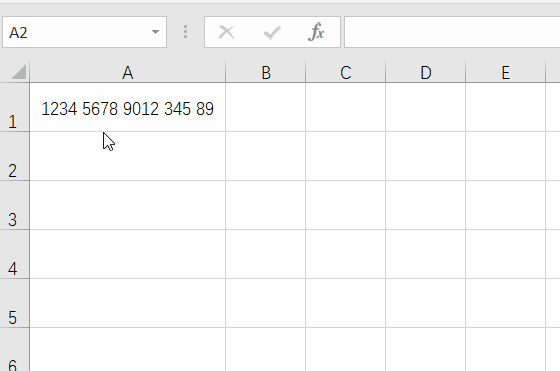The width and height of the screenshot is (560, 371).
Task: Click the Cancel X icon in formula bar
Action: tap(226, 32)
